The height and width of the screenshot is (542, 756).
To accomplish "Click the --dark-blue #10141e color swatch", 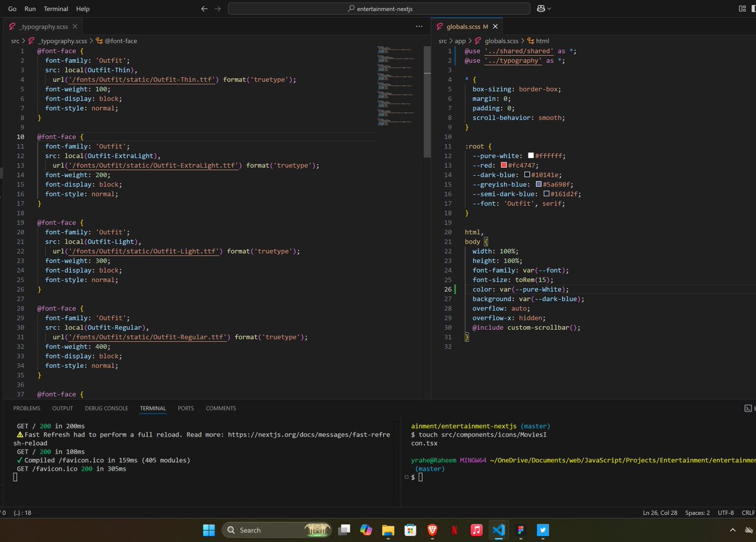I will coord(527,175).
